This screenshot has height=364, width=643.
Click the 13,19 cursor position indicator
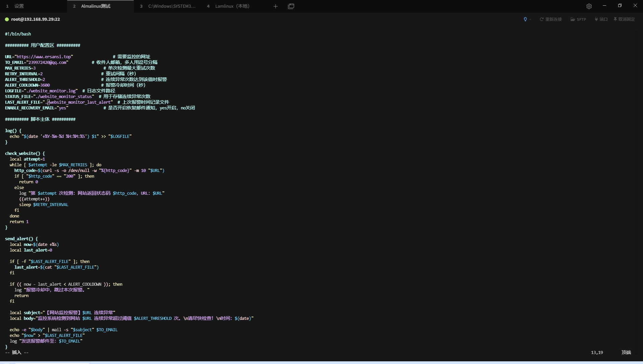pyautogui.click(x=597, y=353)
